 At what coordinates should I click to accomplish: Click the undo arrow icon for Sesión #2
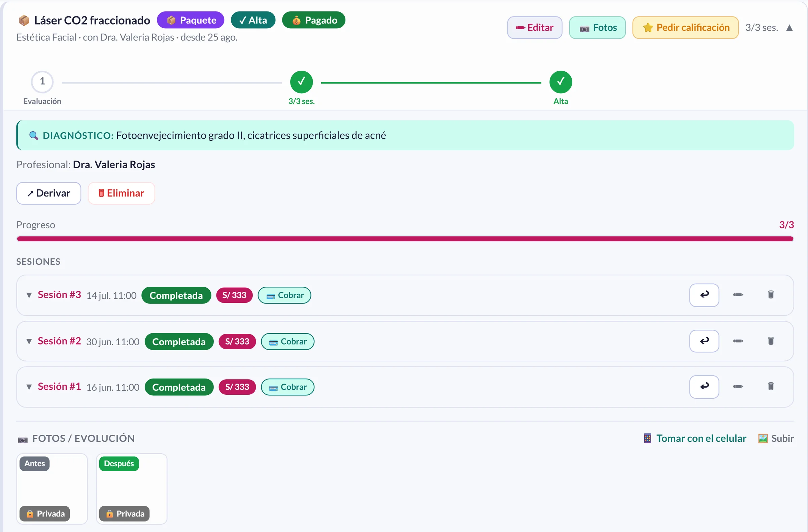(x=704, y=341)
